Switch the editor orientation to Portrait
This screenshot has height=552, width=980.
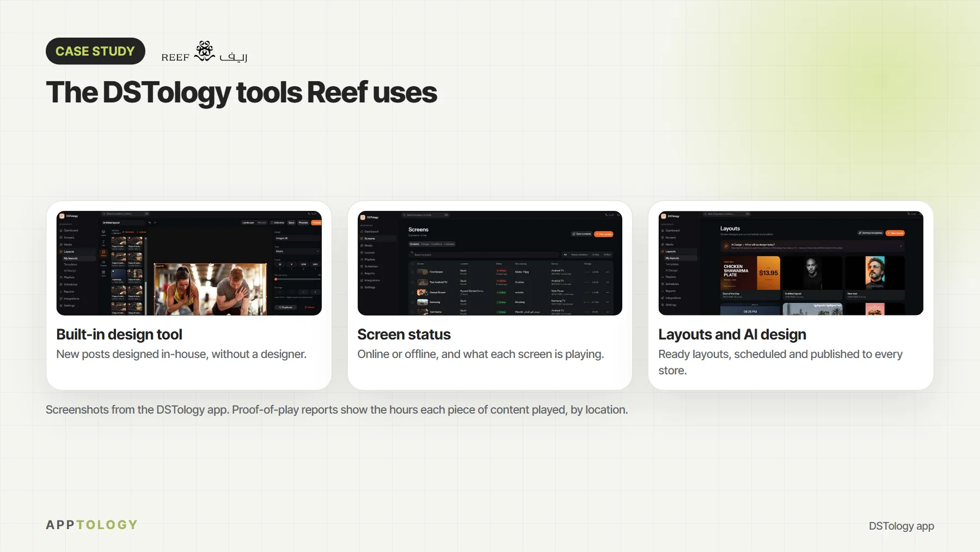(262, 222)
